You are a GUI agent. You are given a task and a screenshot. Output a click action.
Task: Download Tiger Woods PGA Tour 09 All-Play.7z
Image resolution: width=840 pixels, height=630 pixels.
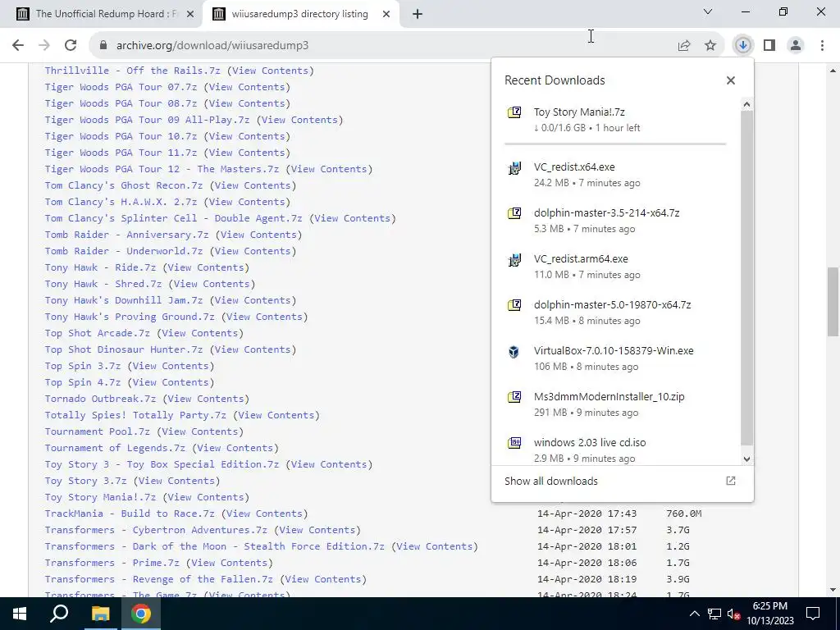(147, 120)
